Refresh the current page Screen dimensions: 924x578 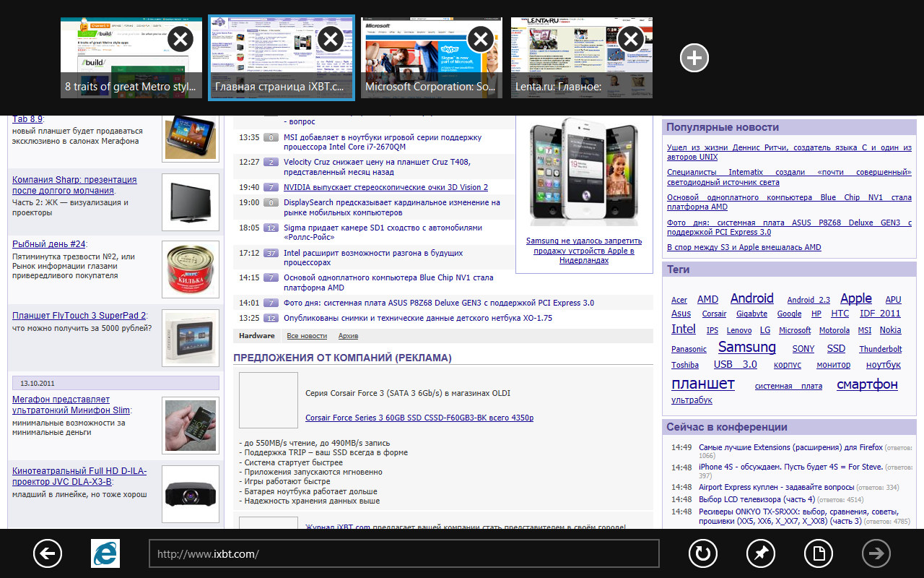tap(702, 554)
